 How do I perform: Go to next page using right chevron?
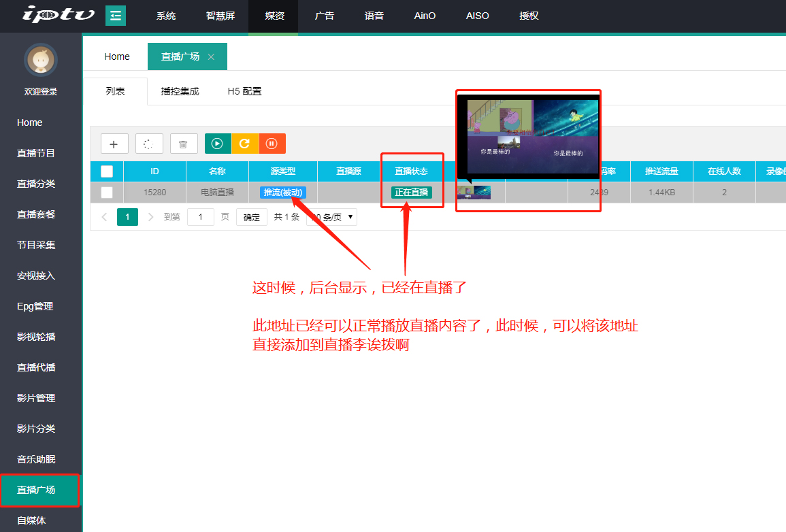tap(151, 217)
